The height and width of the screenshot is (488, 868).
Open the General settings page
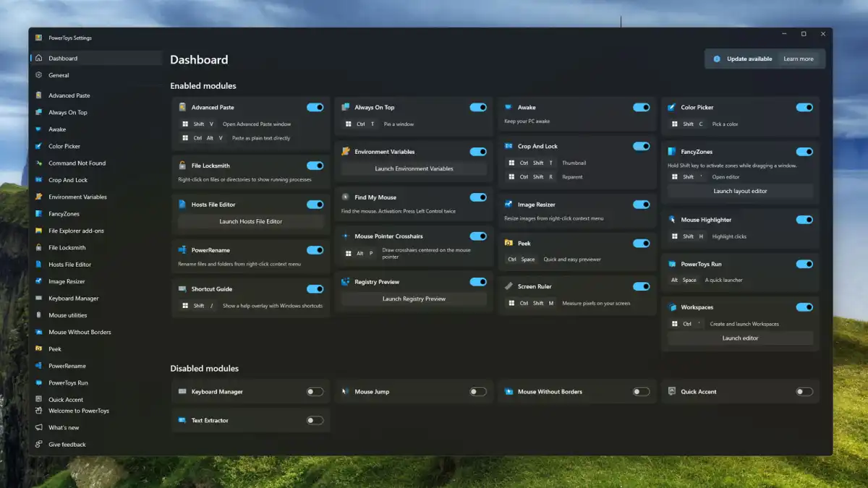pyautogui.click(x=59, y=75)
